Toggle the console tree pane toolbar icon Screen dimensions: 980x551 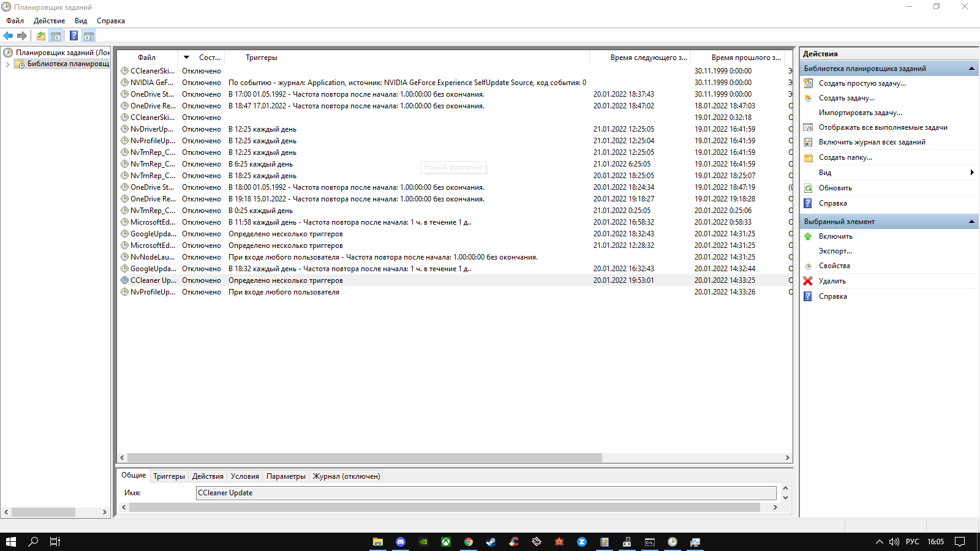coord(56,36)
